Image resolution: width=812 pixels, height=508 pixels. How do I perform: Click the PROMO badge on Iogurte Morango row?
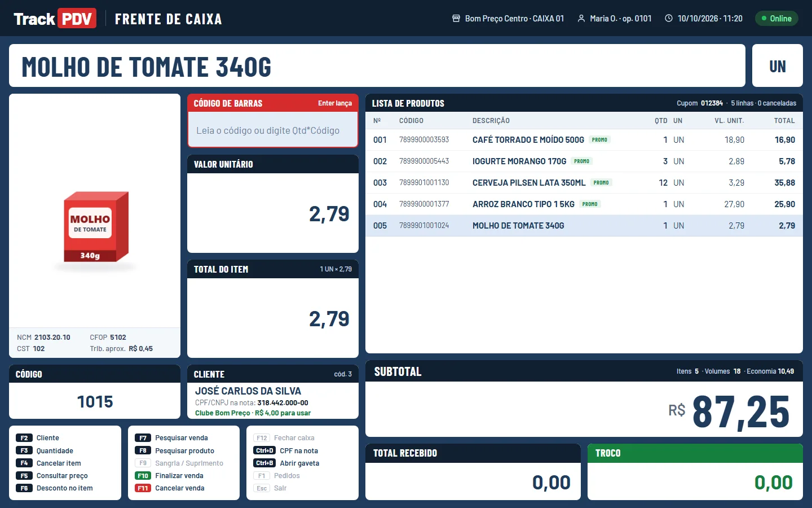(x=581, y=161)
